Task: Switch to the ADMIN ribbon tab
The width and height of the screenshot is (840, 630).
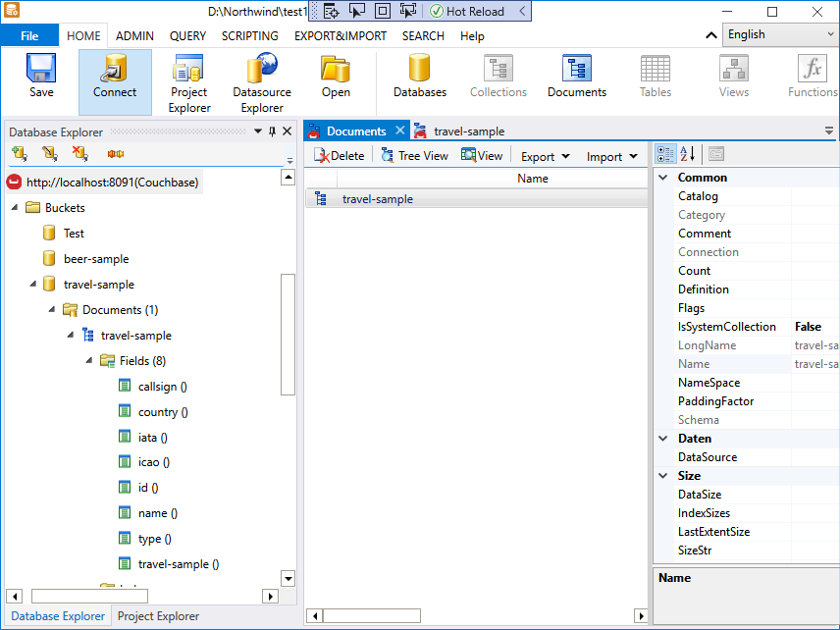Action: pyautogui.click(x=133, y=35)
